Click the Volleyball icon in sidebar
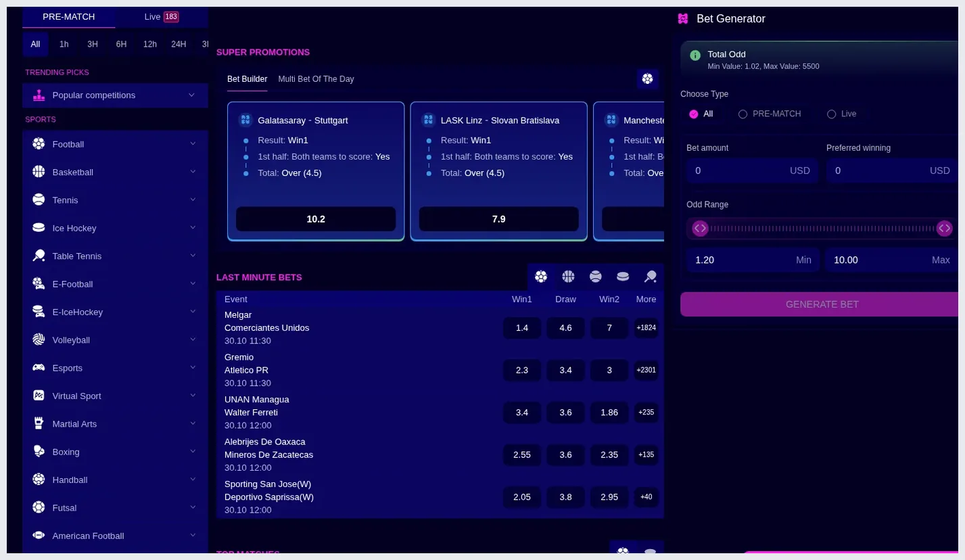The height and width of the screenshot is (560, 965). point(39,340)
